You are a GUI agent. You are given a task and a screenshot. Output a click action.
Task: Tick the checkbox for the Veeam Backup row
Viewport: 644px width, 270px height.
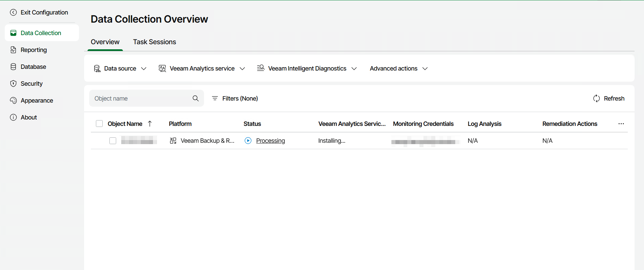[113, 140]
